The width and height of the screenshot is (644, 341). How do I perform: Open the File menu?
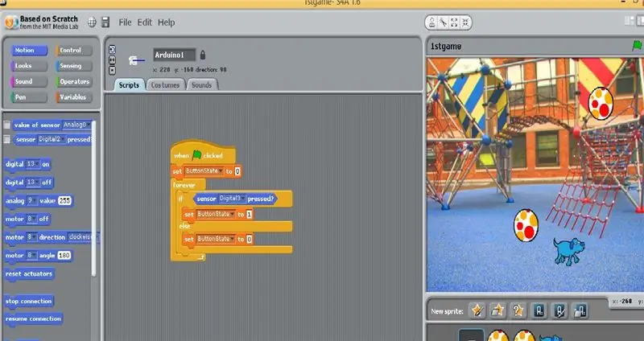coord(125,23)
